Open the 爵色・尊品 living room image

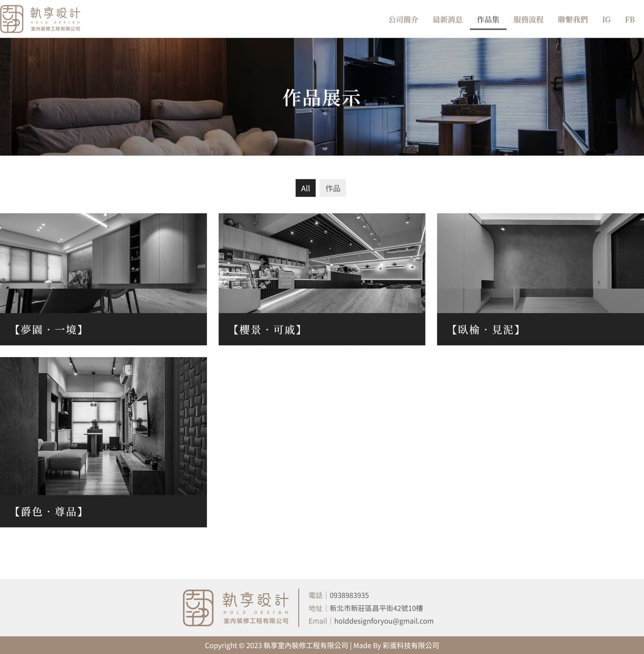[103, 426]
